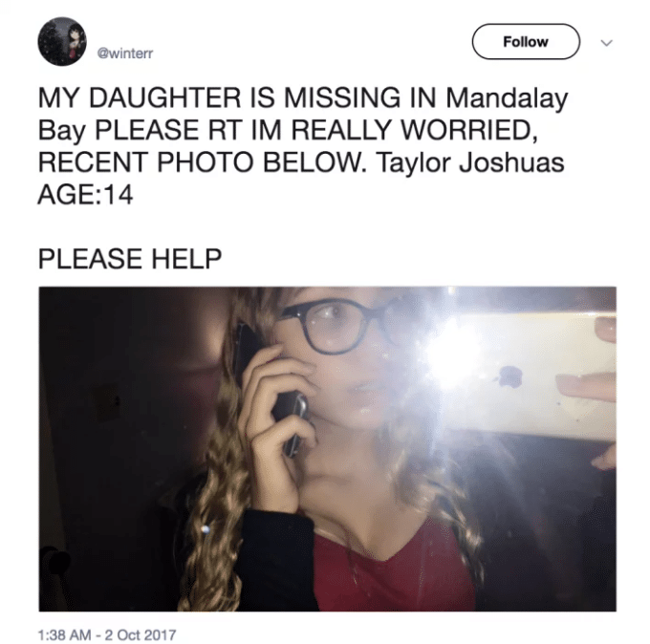Click the 'AGE:14' text in tweet
Viewport: 650px width, 644px height.
click(x=85, y=194)
